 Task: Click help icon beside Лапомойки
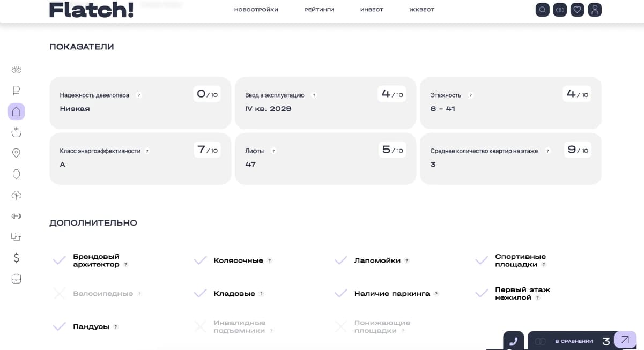[x=407, y=261]
